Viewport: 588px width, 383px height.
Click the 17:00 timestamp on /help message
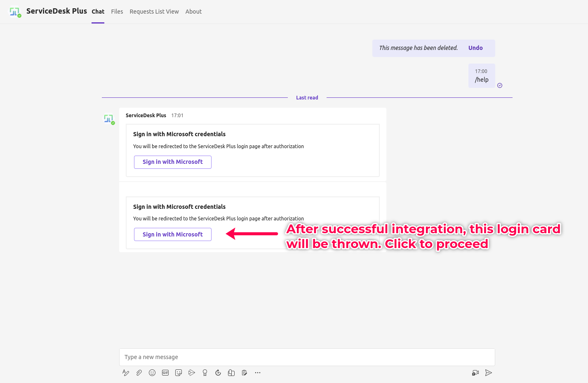[481, 71]
